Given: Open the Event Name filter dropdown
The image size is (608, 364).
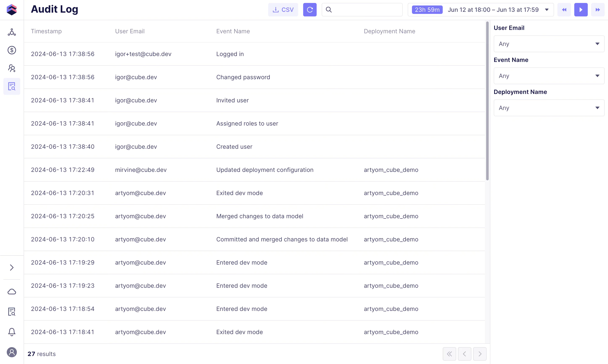Looking at the screenshot, I should coord(549,76).
